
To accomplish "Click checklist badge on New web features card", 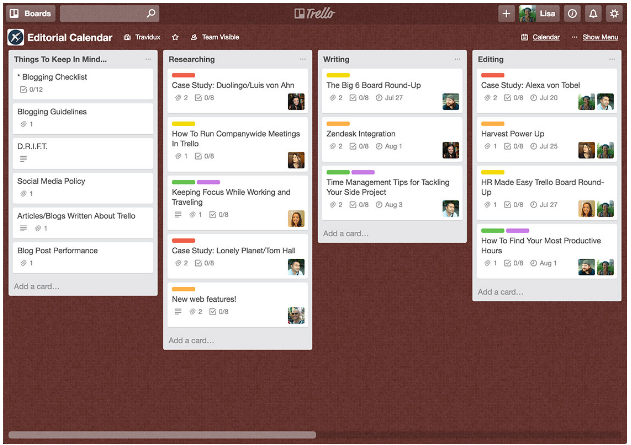I will pyautogui.click(x=219, y=311).
